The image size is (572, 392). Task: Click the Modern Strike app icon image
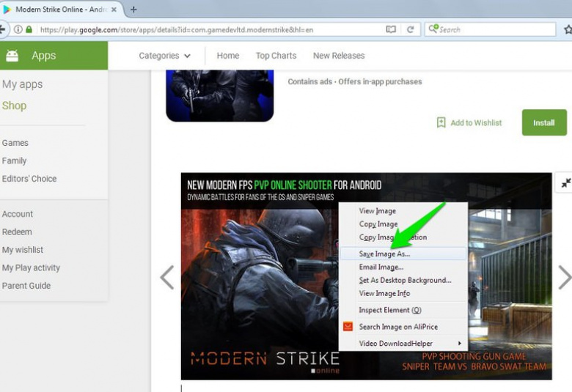tap(220, 95)
